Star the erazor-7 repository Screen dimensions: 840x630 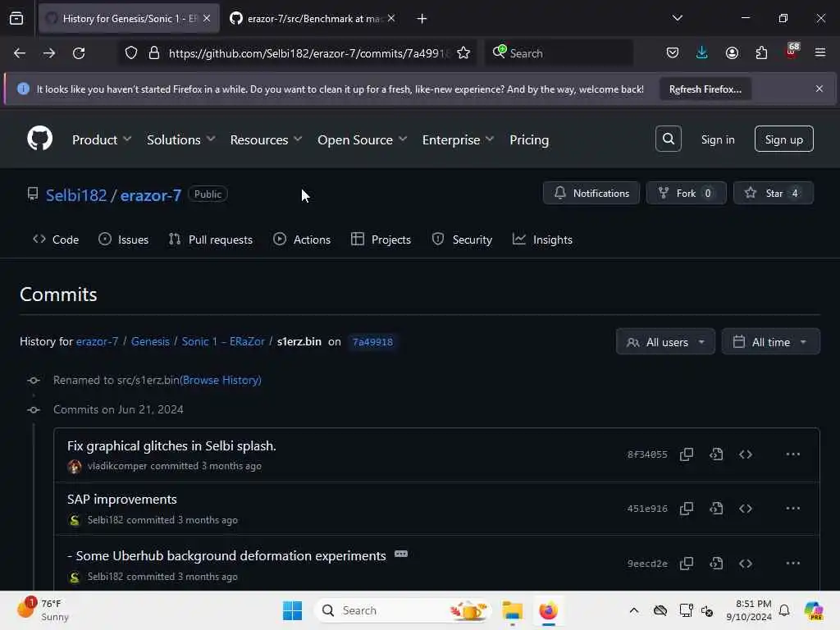773,193
